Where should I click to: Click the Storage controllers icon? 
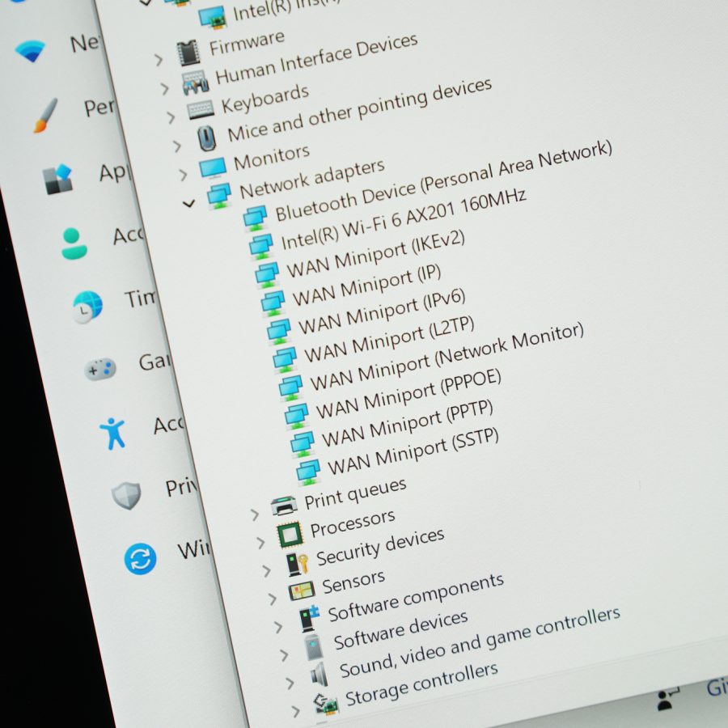point(326,704)
